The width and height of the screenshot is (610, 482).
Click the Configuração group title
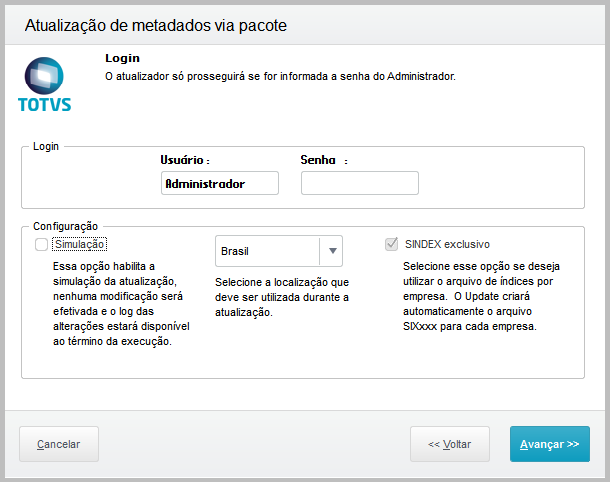coord(65,227)
